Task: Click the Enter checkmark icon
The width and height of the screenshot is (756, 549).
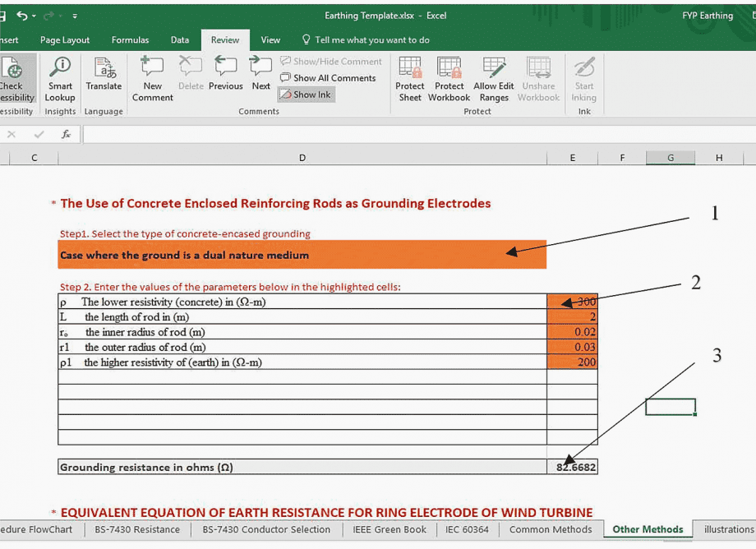Action: click(39, 134)
